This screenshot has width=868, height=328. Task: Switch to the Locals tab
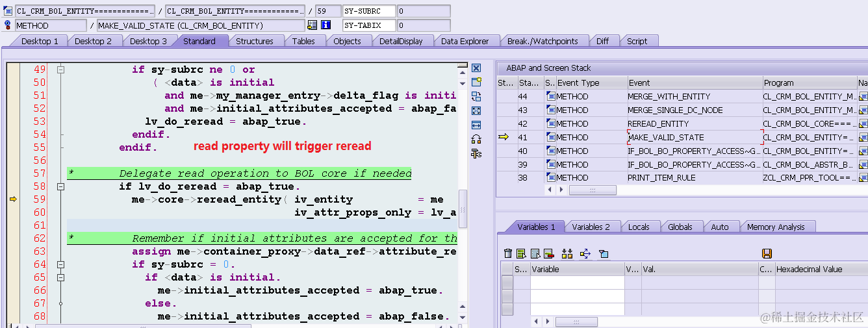coord(639,227)
